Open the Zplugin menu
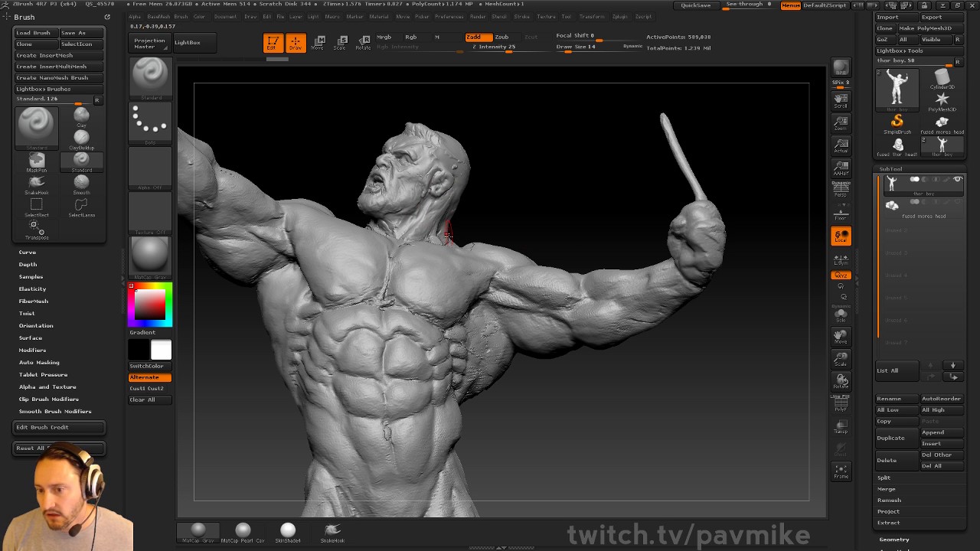Viewport: 980px width, 551px height. tap(619, 16)
